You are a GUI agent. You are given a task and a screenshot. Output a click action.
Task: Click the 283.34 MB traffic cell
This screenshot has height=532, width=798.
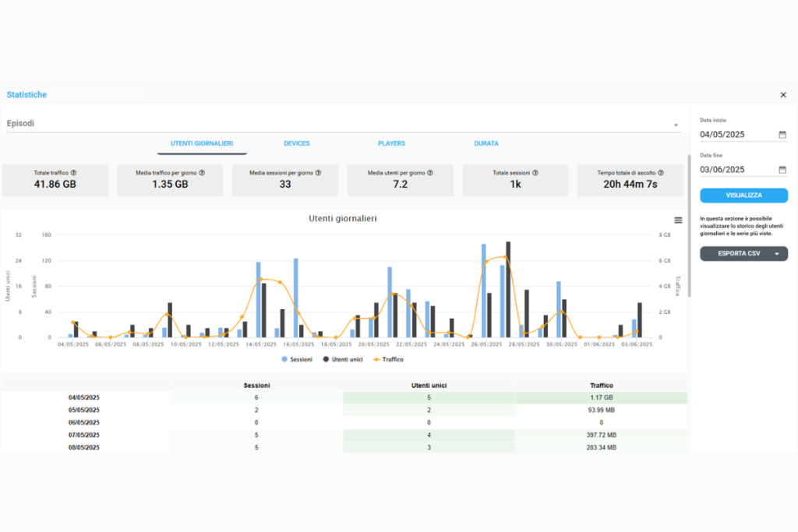(602, 448)
